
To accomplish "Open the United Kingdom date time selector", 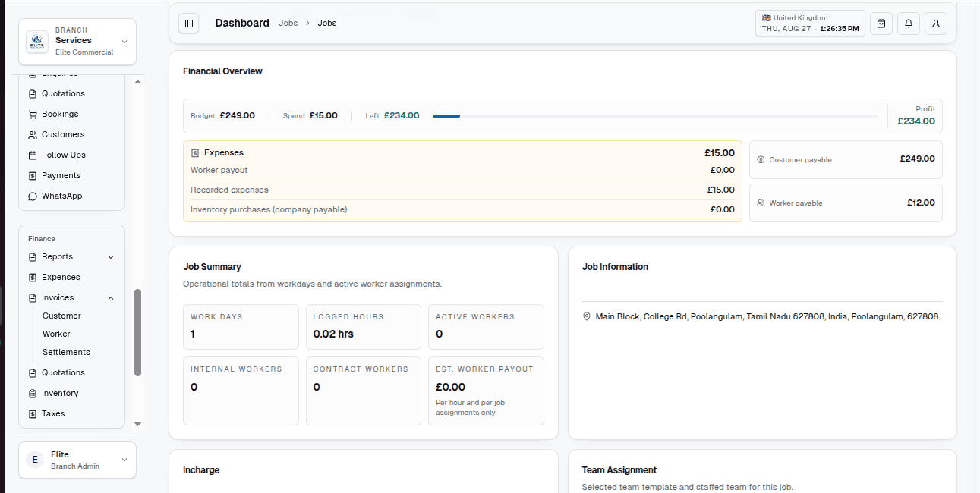I will coord(810,24).
